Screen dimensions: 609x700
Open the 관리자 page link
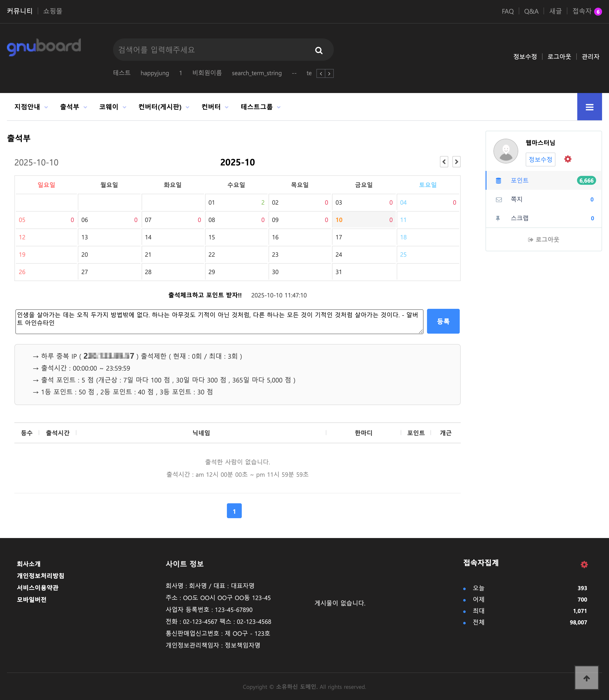[591, 57]
